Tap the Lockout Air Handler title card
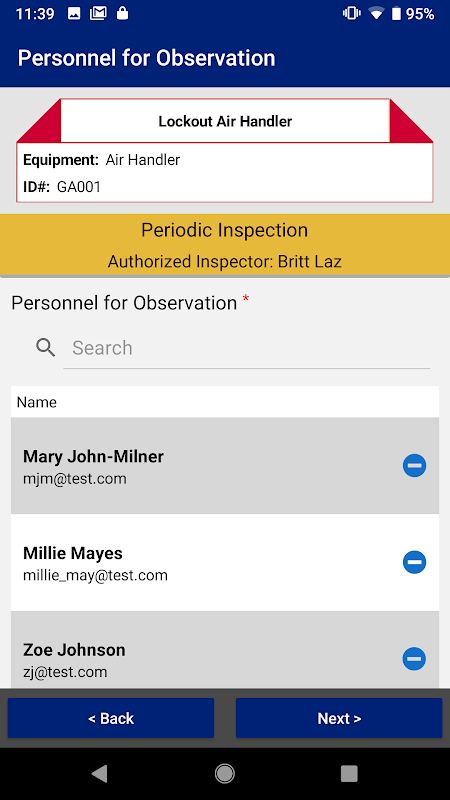Image resolution: width=450 pixels, height=800 pixels. pyautogui.click(x=225, y=121)
